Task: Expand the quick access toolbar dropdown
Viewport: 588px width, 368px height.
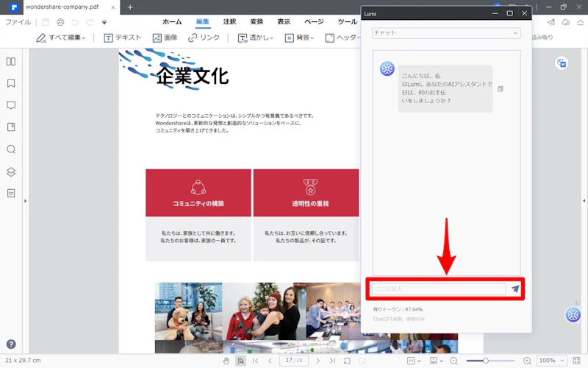Action: pos(104,23)
